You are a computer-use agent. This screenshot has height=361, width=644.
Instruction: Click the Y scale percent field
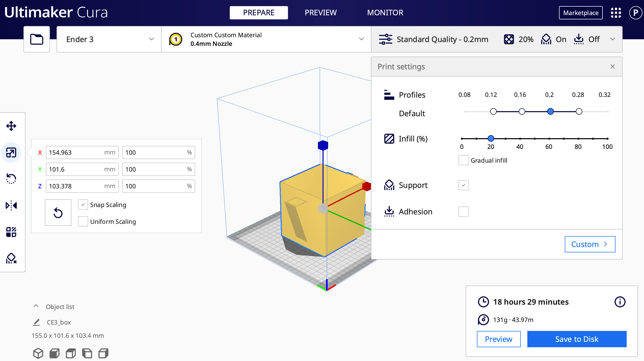click(159, 169)
